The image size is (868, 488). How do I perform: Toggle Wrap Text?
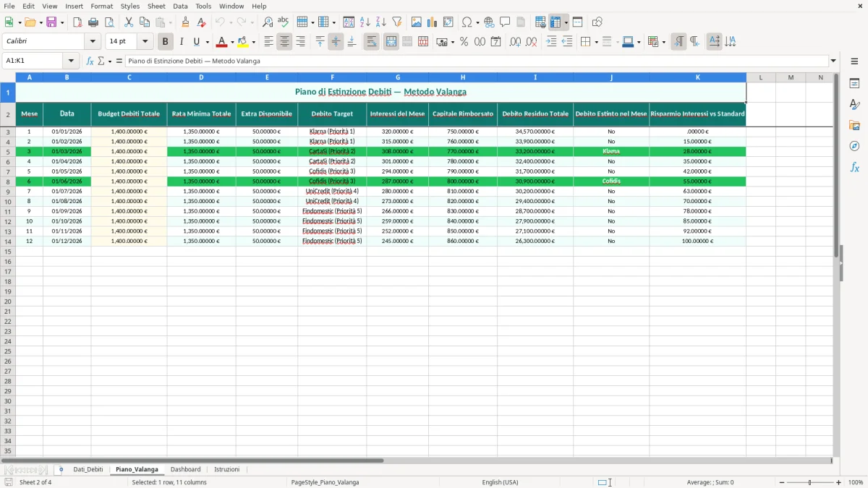pos(371,42)
